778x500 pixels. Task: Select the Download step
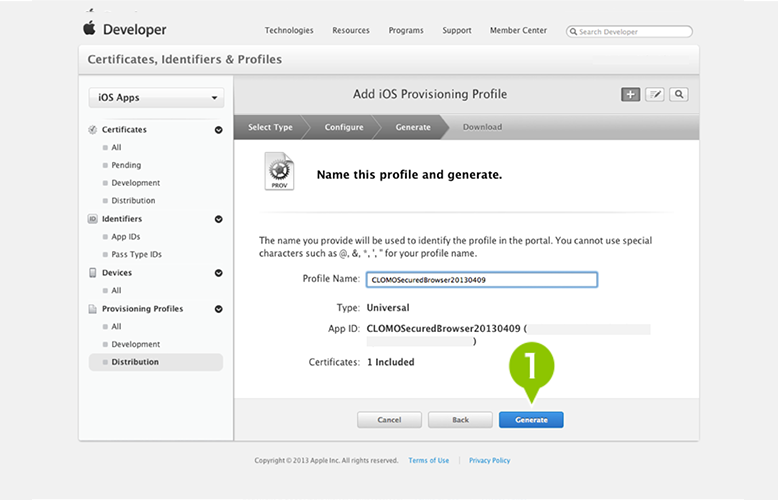pyautogui.click(x=482, y=127)
